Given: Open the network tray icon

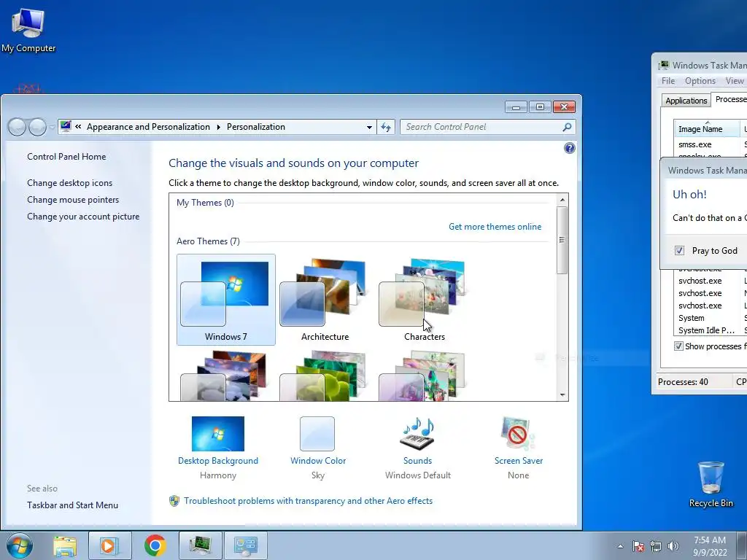Looking at the screenshot, I should pos(656,546).
